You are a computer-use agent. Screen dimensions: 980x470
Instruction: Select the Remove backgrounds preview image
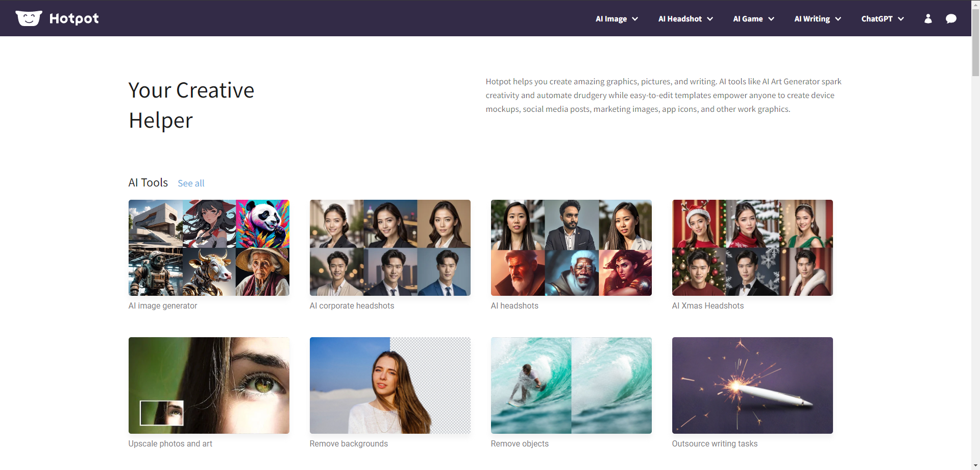[x=390, y=385]
